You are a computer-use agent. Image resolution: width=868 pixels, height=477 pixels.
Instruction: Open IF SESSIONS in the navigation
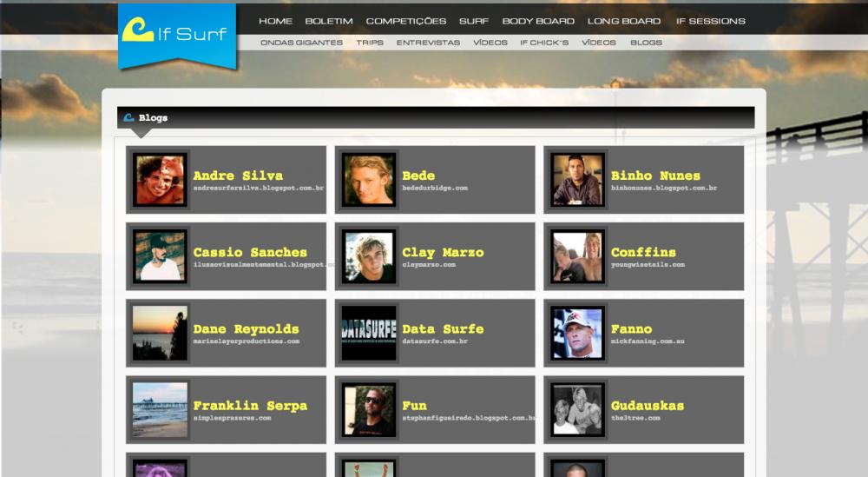point(711,21)
